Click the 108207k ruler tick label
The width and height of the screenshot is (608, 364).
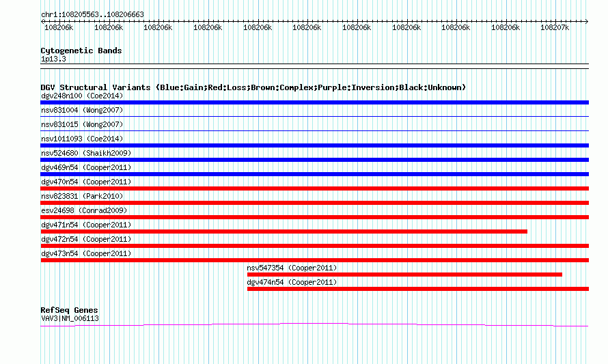(555, 27)
